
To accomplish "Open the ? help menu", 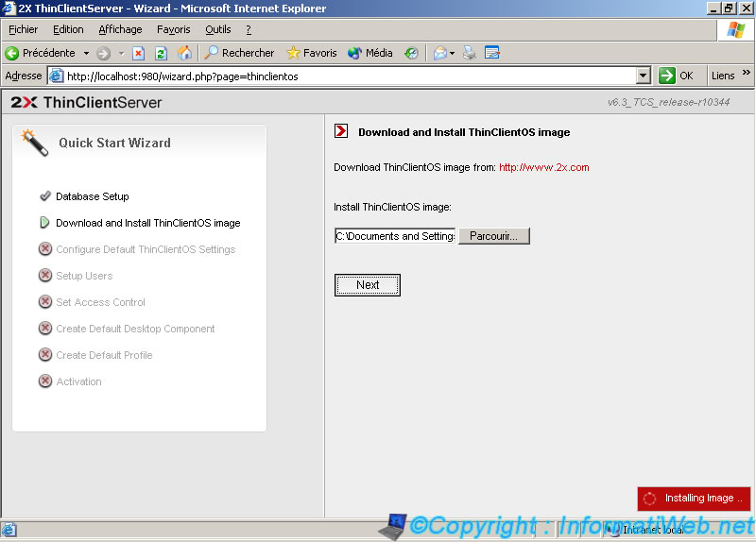I will [x=249, y=29].
